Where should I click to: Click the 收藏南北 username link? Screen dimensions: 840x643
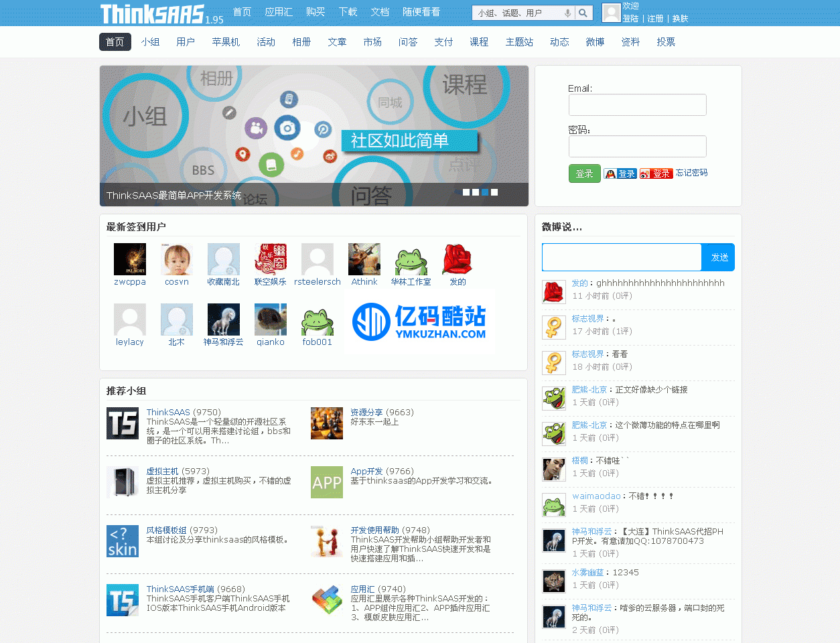[x=224, y=282]
